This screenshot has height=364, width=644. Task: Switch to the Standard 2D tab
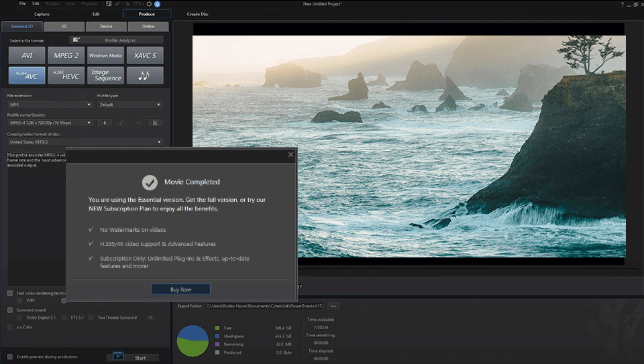click(x=21, y=26)
